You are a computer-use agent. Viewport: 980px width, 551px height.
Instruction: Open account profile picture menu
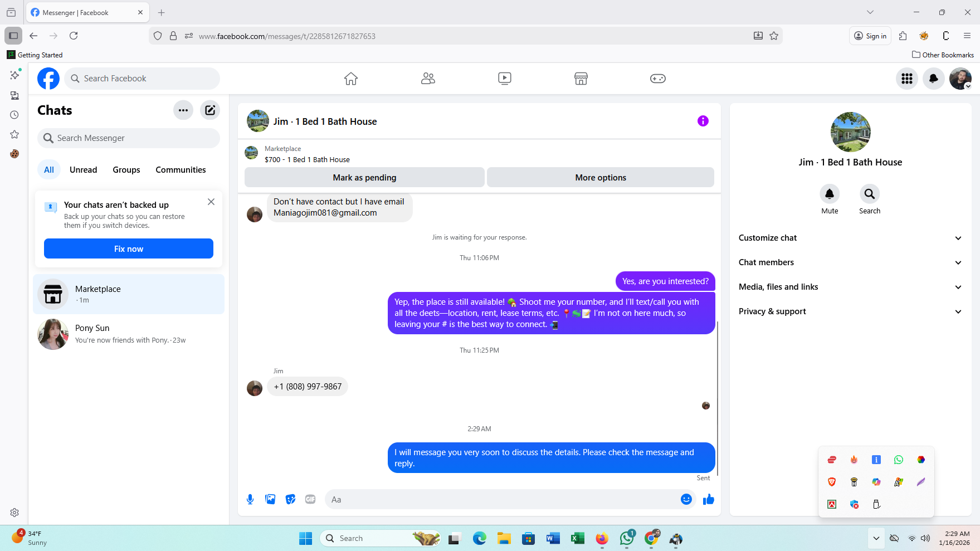coord(961,79)
